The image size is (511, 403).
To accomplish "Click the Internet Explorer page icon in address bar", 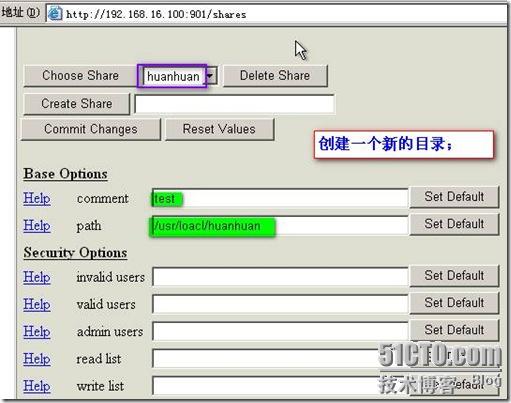I will tap(55, 13).
